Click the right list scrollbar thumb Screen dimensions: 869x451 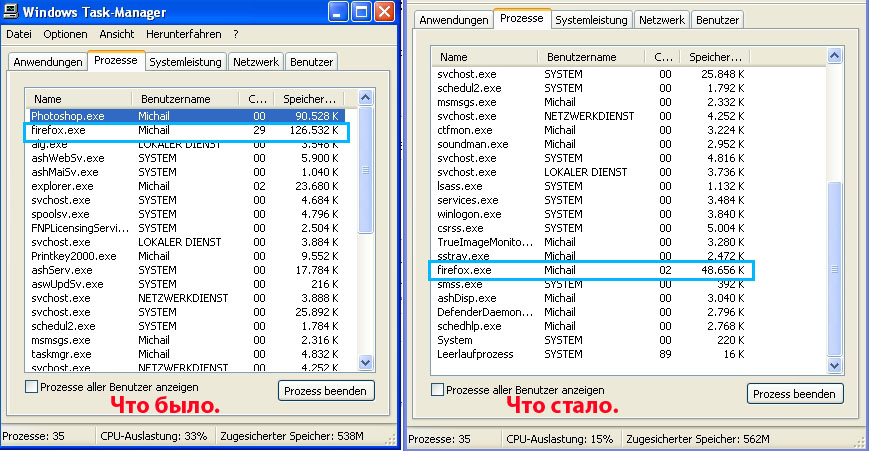click(835, 269)
